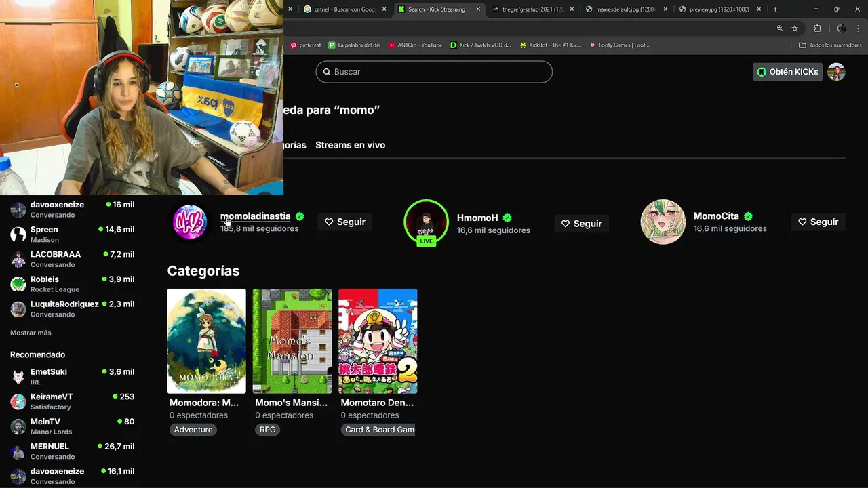Open MomoCita channel avatar
Image resolution: width=868 pixels, height=488 pixels.
663,222
